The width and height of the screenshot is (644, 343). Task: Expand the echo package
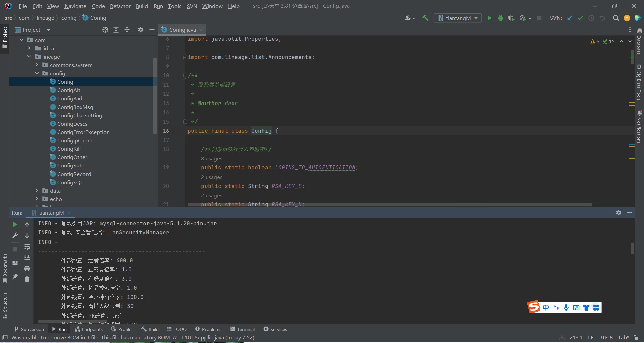click(37, 199)
